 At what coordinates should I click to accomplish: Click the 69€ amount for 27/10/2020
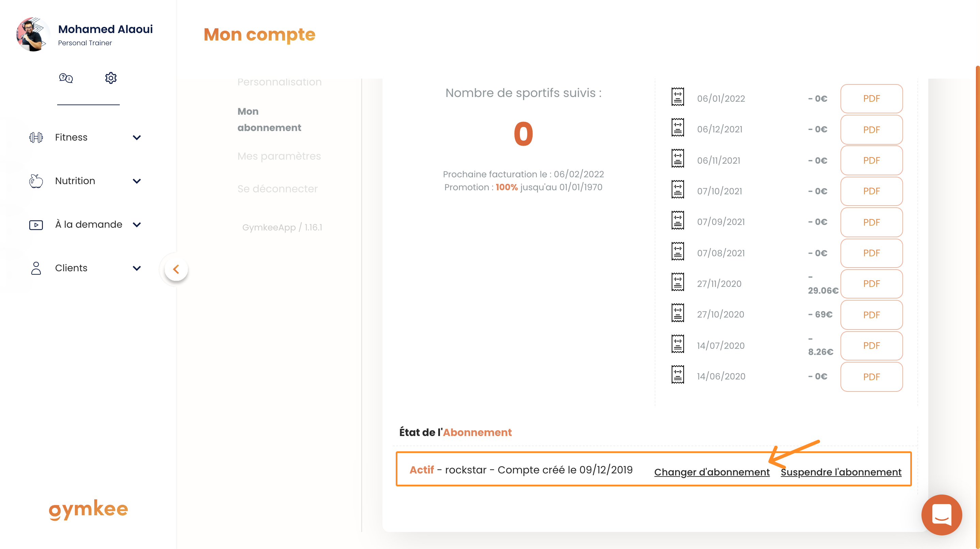[820, 314]
